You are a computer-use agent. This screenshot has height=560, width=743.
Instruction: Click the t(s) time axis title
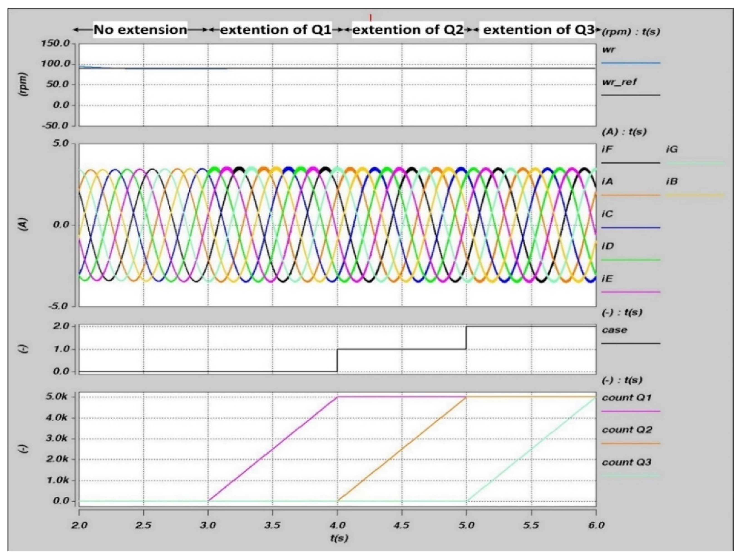pos(339,538)
